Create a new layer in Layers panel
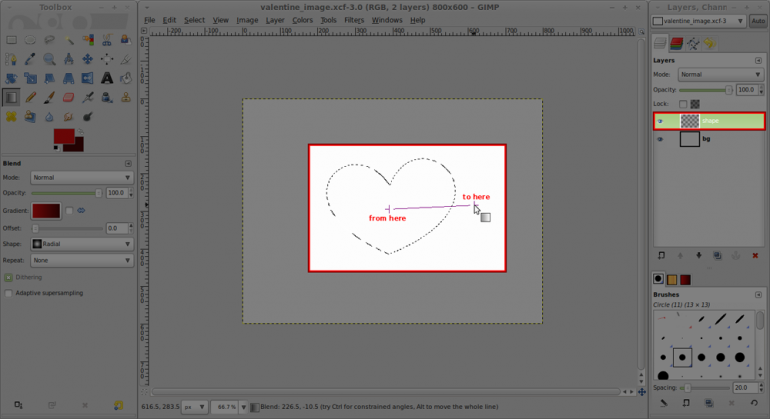This screenshot has height=419, width=770. 661,255
